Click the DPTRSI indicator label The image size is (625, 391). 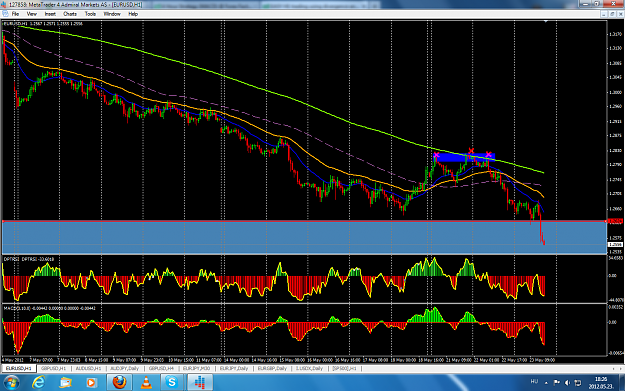tap(28, 259)
